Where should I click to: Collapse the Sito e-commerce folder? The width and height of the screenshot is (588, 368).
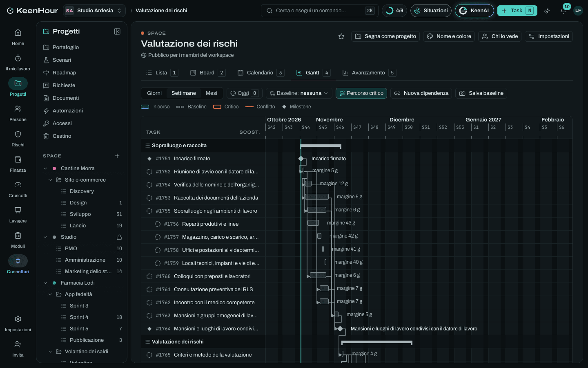pos(50,180)
